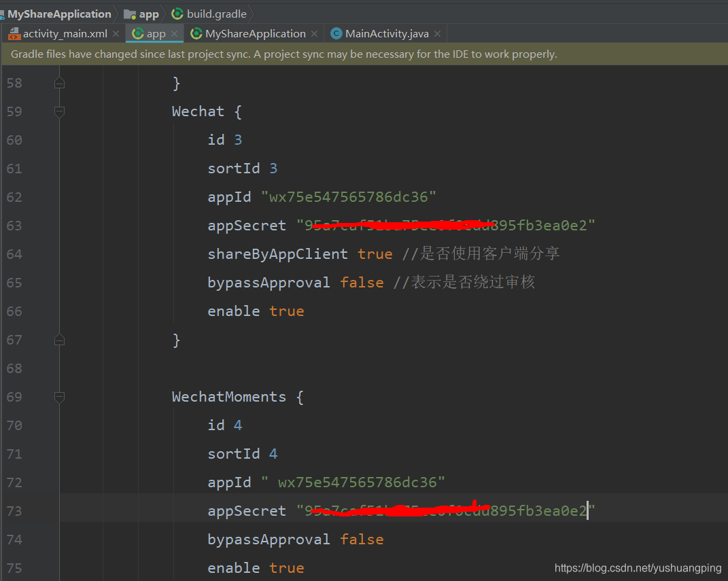Click the folder icon beside app breadcrumb
The width and height of the screenshot is (728, 581).
130,14
